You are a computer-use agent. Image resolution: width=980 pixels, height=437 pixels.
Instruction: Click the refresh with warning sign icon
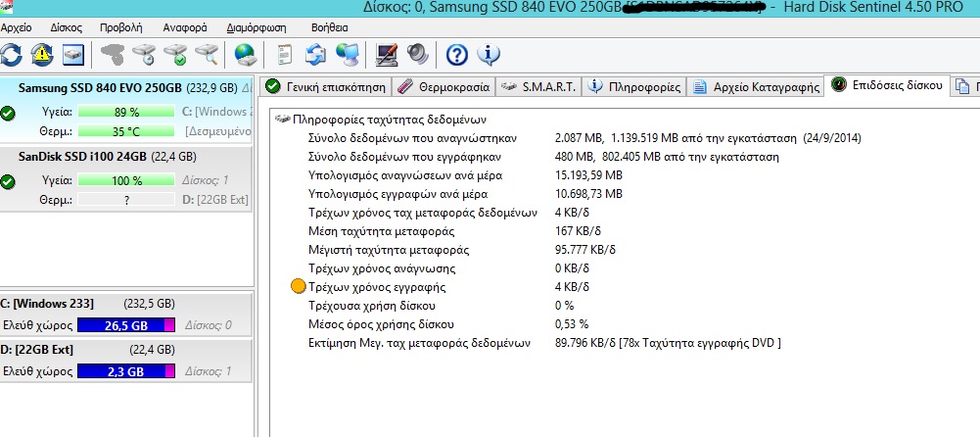point(42,55)
